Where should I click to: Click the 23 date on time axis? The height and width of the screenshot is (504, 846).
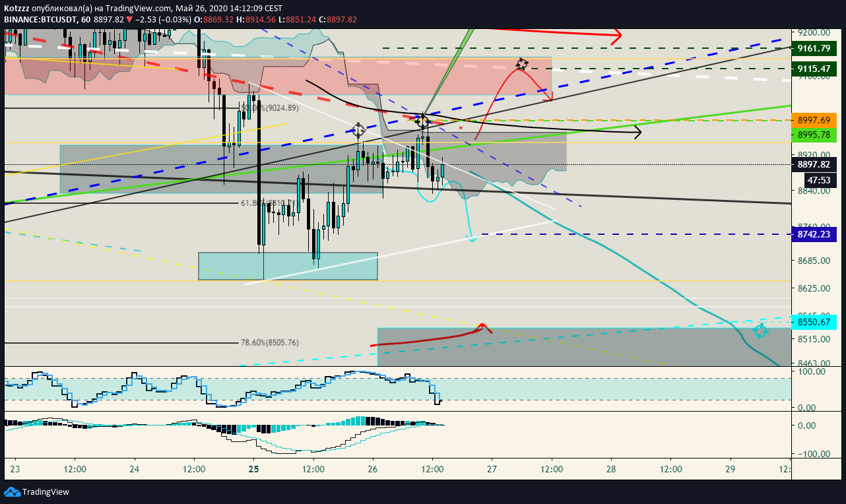(x=15, y=469)
